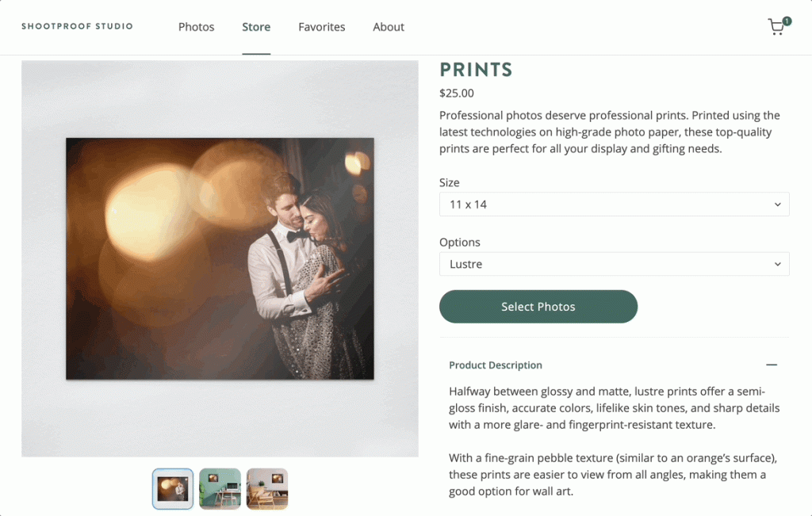
Task: Expand the Size selector chevron
Action: [x=778, y=204]
